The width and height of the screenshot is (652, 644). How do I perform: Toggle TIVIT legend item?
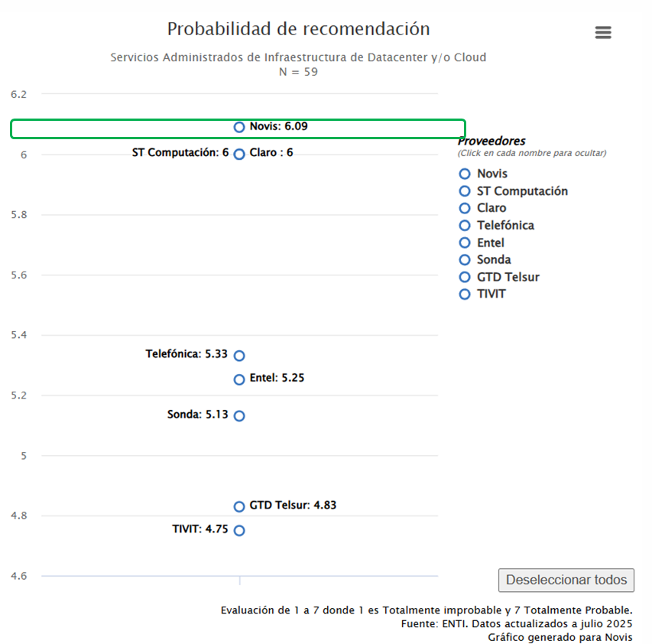coord(491,294)
